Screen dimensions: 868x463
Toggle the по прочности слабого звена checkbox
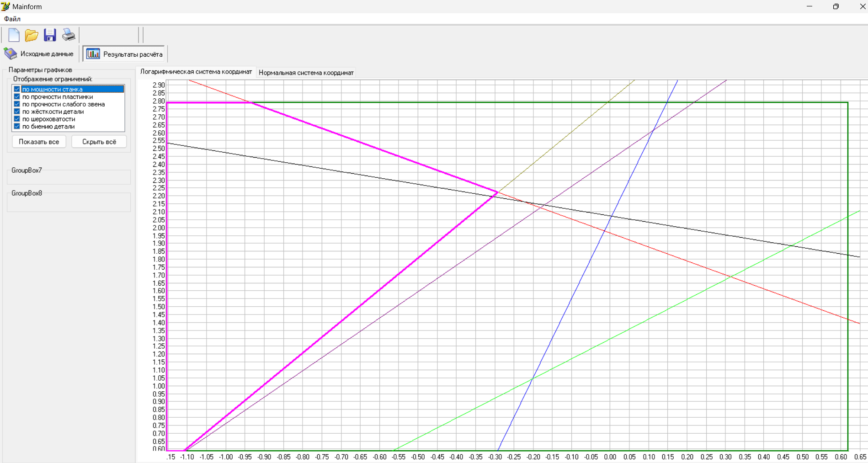[17, 104]
